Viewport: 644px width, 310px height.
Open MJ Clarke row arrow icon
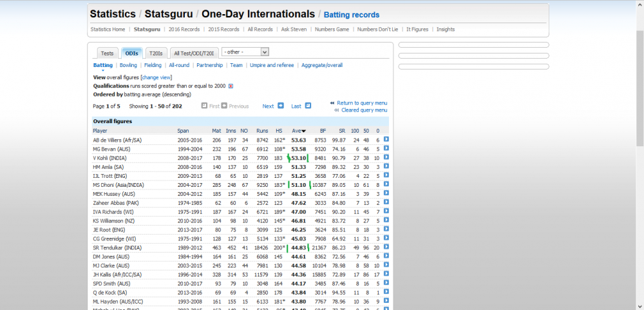(x=386, y=265)
